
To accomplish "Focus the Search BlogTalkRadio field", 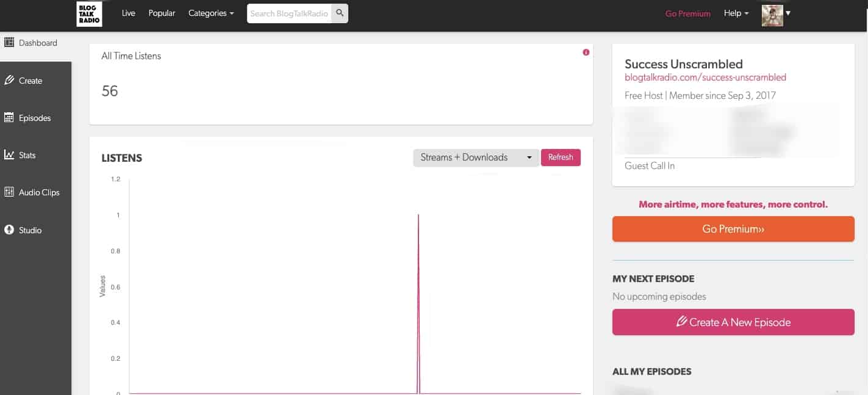I will (x=289, y=13).
